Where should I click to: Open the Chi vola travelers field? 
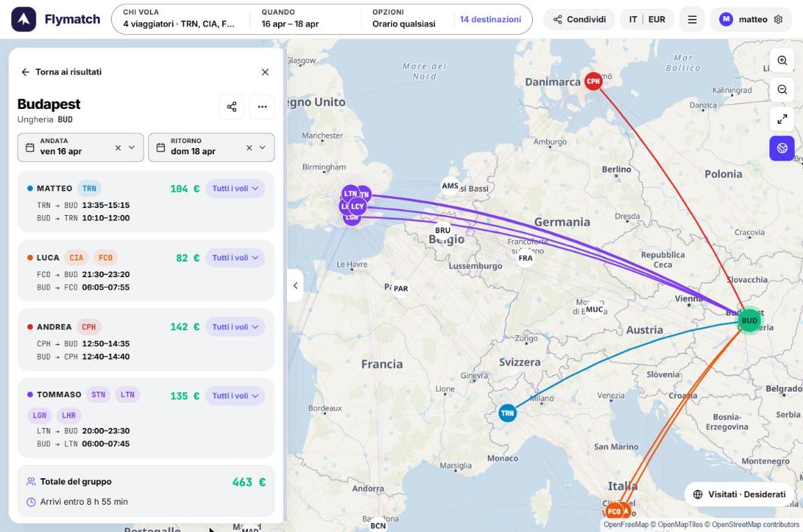pos(179,20)
